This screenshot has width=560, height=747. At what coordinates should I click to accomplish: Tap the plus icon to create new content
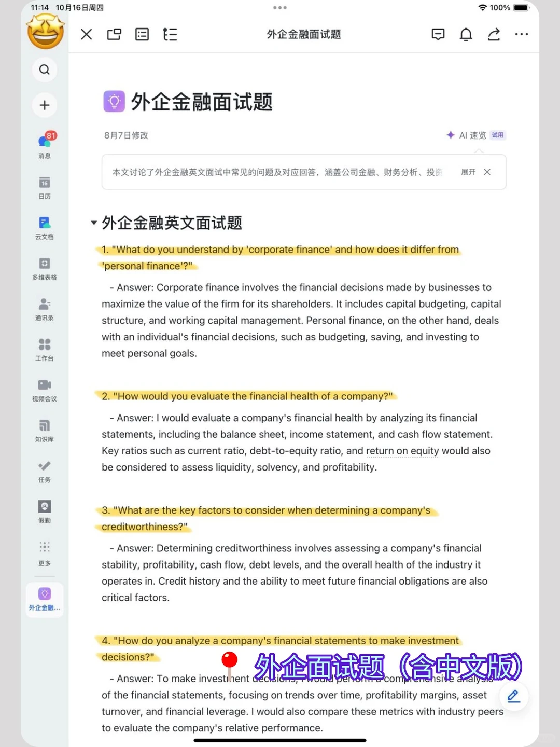[x=45, y=105]
